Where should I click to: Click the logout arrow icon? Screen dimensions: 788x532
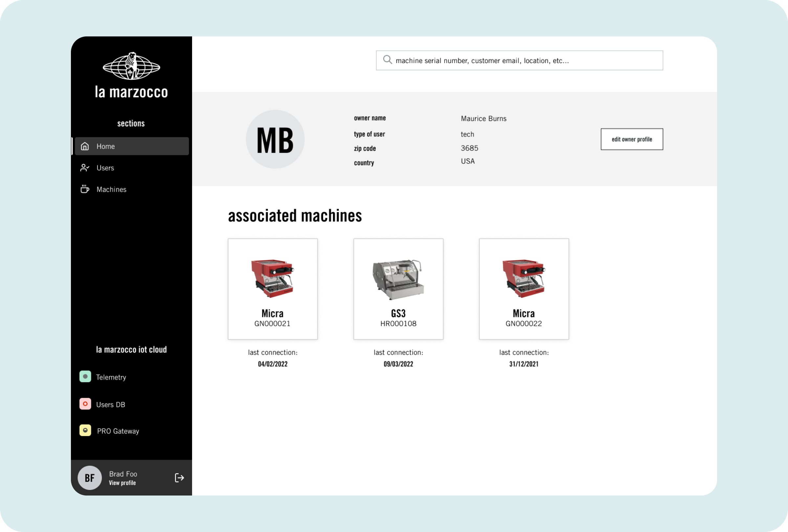point(179,478)
